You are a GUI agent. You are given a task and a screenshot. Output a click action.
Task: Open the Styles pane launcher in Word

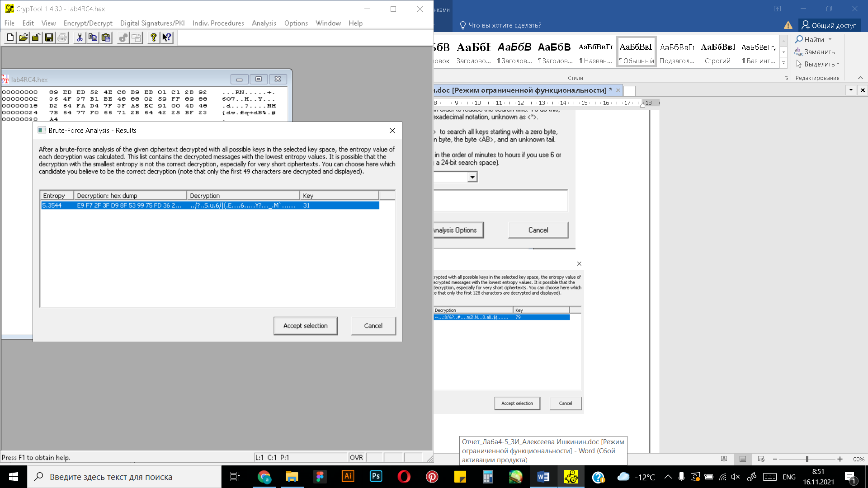pyautogui.click(x=786, y=78)
